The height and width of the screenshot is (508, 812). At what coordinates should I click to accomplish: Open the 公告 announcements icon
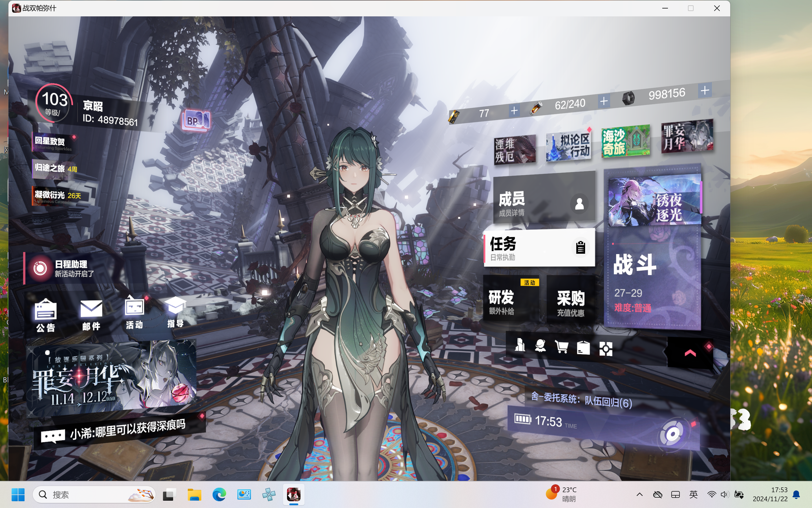tap(46, 316)
